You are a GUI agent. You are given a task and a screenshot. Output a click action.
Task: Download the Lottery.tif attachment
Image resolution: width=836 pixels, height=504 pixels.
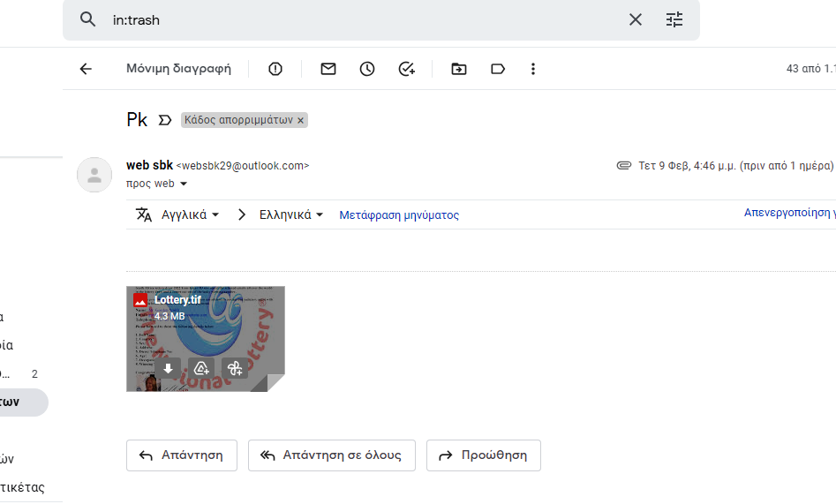[169, 368]
